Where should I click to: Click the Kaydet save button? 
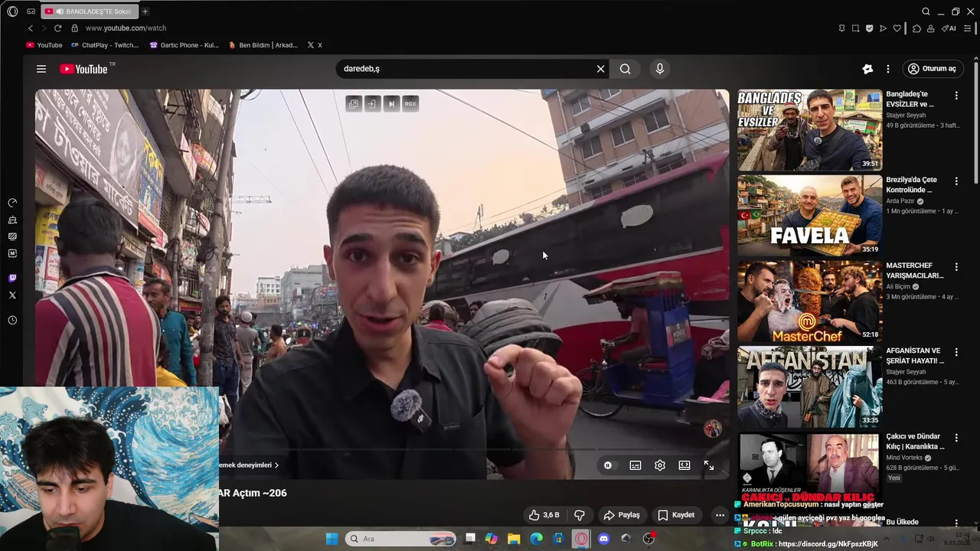pyautogui.click(x=676, y=515)
